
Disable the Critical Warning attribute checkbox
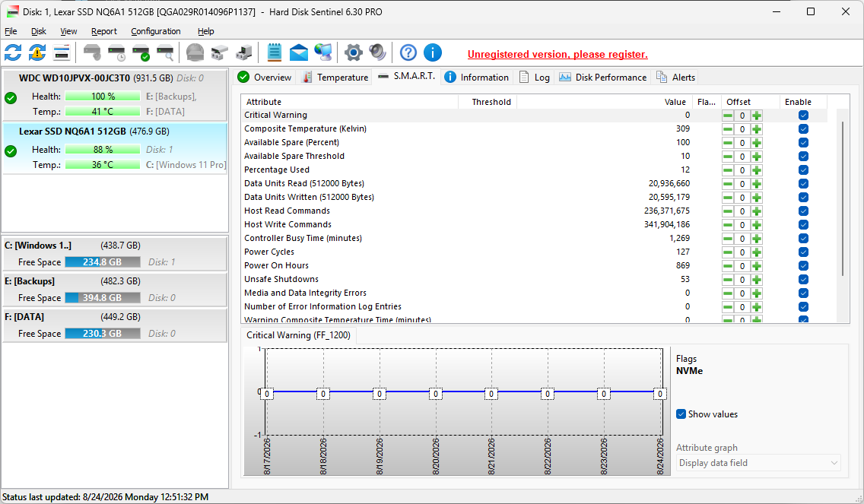803,115
